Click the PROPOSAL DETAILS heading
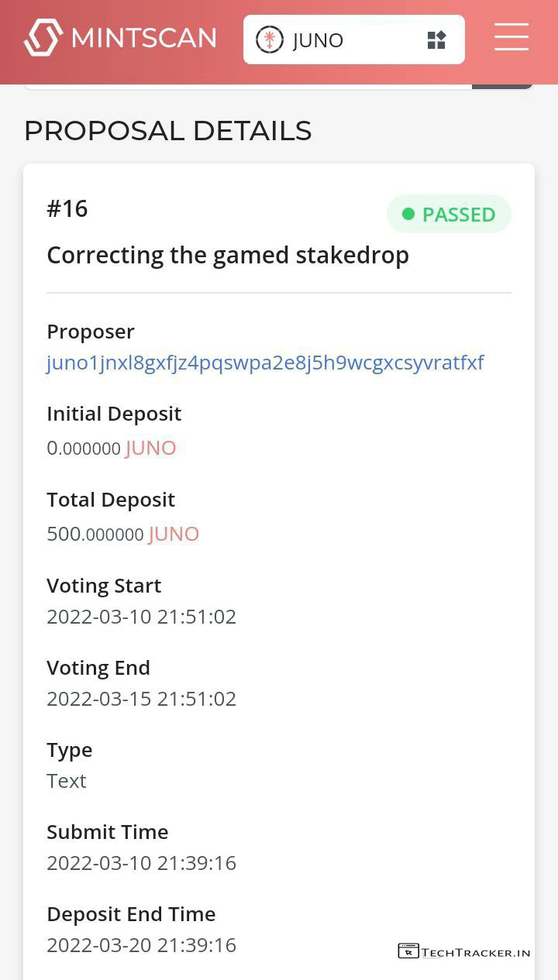The width and height of the screenshot is (558, 980). [x=167, y=131]
